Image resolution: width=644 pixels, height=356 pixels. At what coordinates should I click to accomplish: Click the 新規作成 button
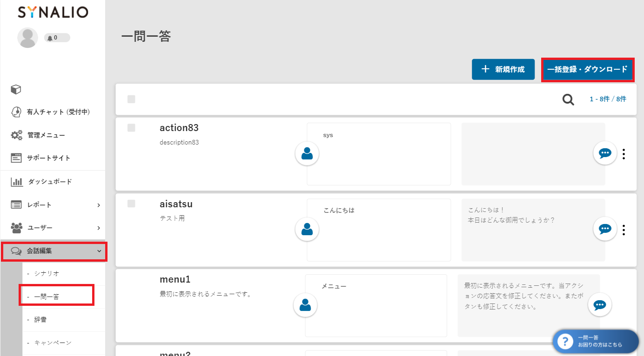click(503, 69)
